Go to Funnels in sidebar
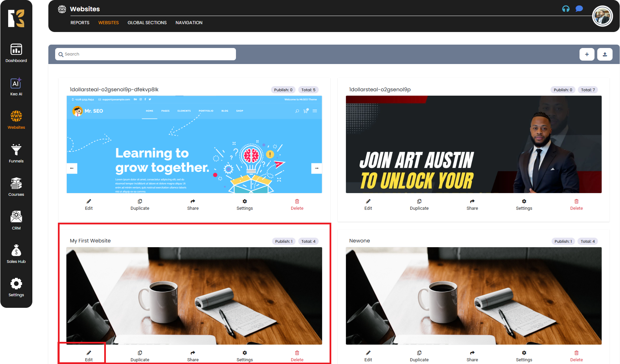The height and width of the screenshot is (364, 620). pyautogui.click(x=16, y=154)
